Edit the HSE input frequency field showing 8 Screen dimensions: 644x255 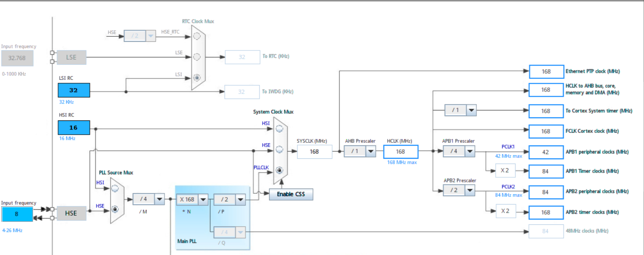point(17,214)
